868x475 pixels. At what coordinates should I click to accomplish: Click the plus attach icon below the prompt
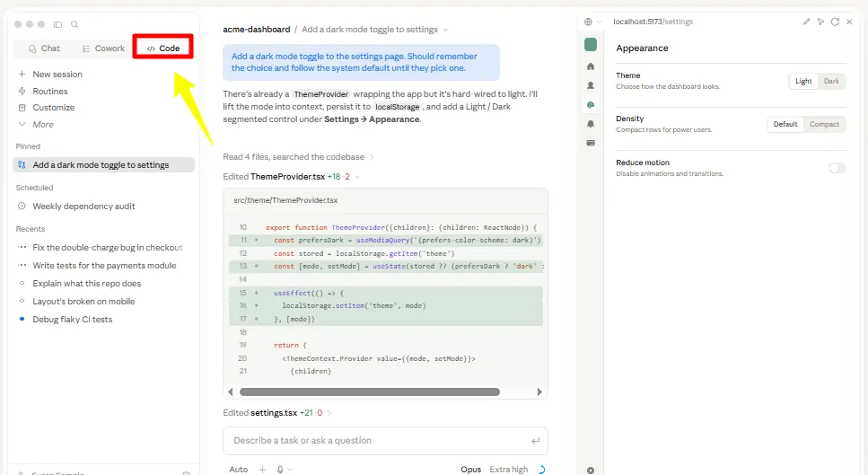coord(262,470)
